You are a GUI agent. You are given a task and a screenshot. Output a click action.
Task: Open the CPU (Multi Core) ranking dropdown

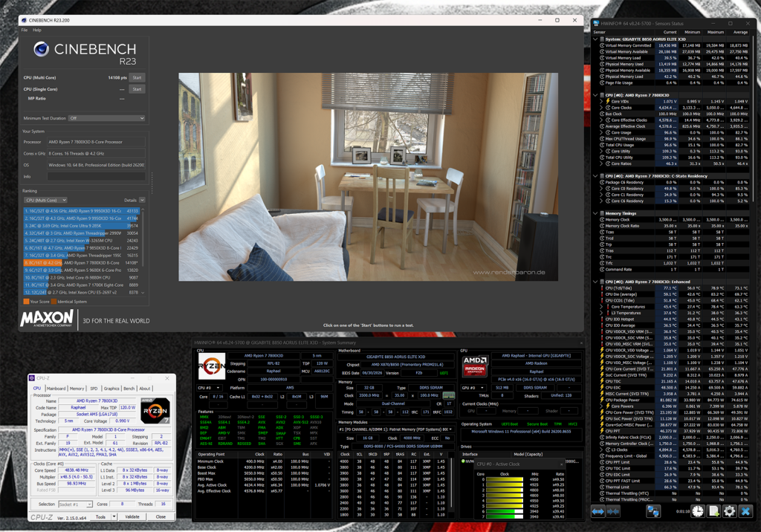pyautogui.click(x=45, y=200)
